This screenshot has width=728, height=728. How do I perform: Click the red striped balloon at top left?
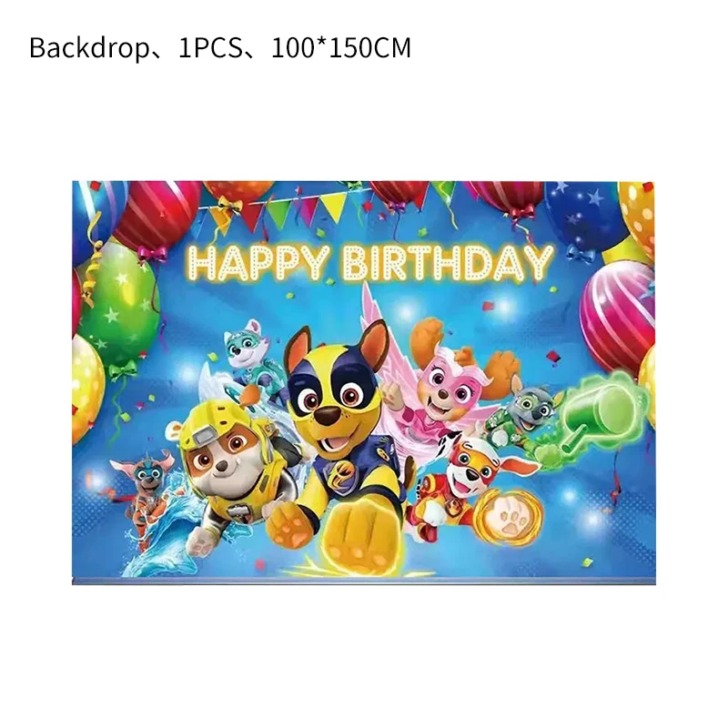click(157, 215)
